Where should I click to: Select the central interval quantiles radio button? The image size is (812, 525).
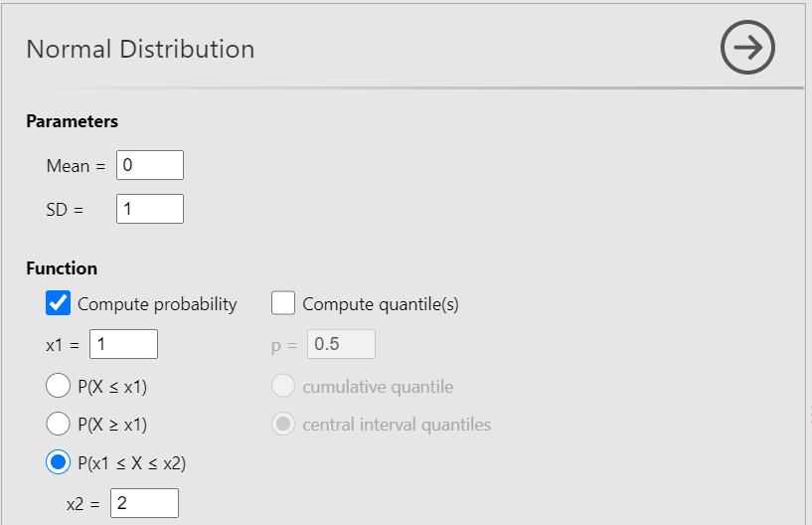pos(283,425)
